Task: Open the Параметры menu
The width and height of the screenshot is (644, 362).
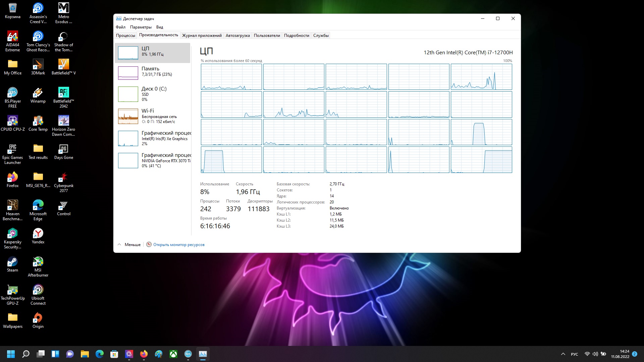Action: 141,27
